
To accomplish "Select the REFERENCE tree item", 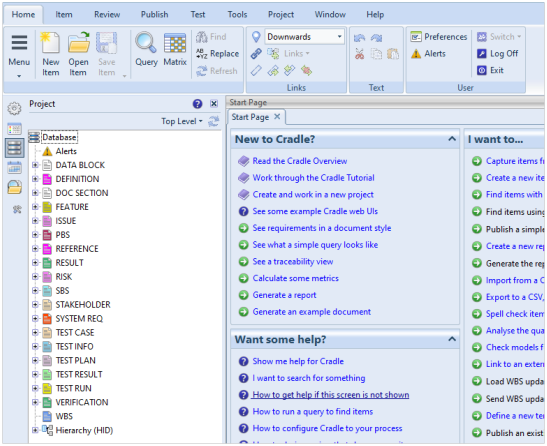I will 70,249.
